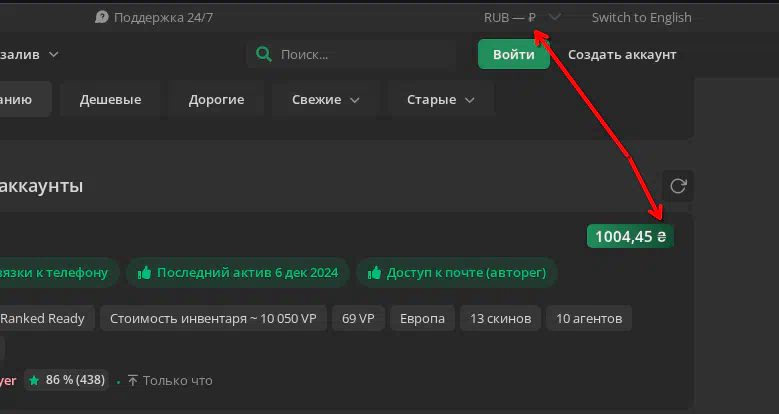The image size is (779, 414).
Task: Click the Только что bump time
Action: pyautogui.click(x=177, y=381)
